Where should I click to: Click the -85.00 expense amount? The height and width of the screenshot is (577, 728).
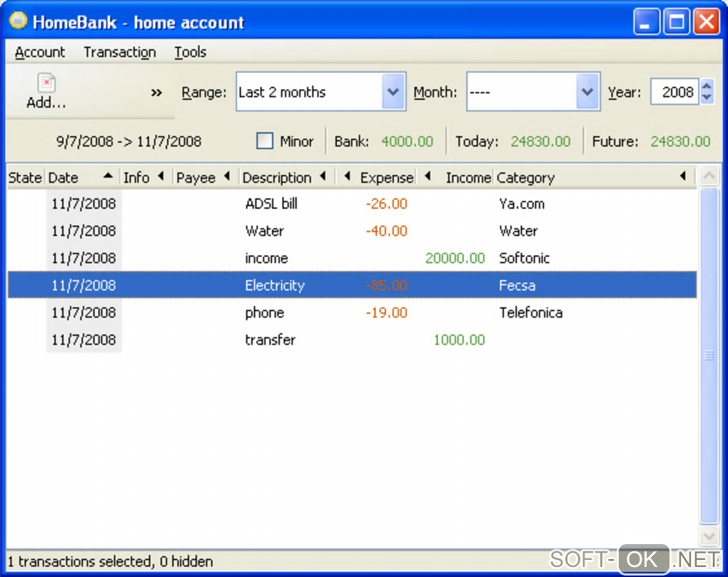(x=386, y=285)
